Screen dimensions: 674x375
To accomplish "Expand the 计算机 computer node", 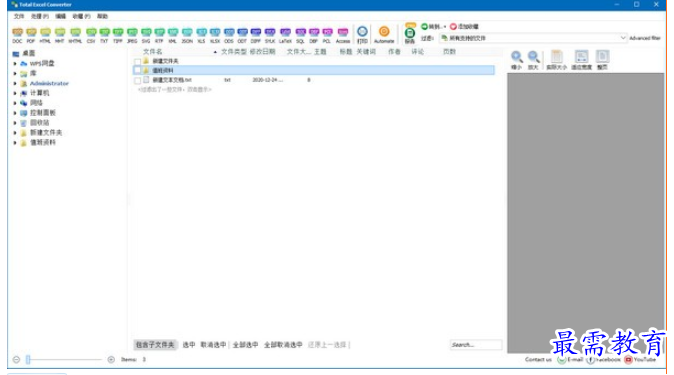I will (15, 93).
